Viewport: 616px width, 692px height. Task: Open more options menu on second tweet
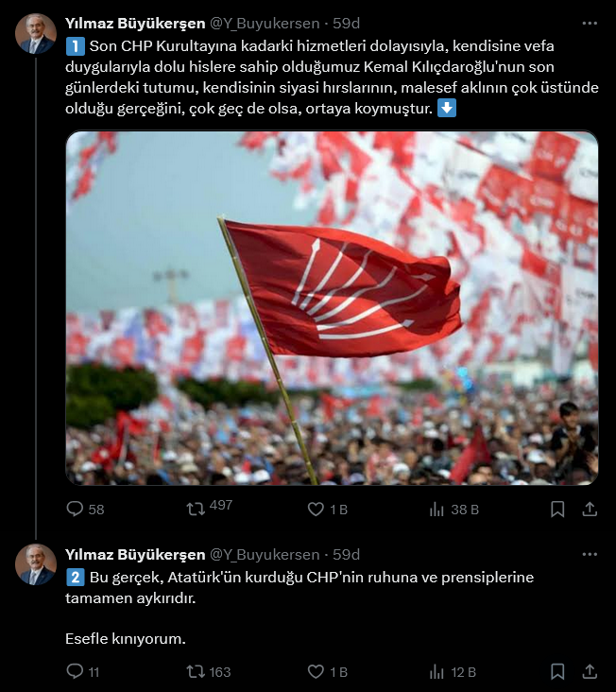coord(590,554)
